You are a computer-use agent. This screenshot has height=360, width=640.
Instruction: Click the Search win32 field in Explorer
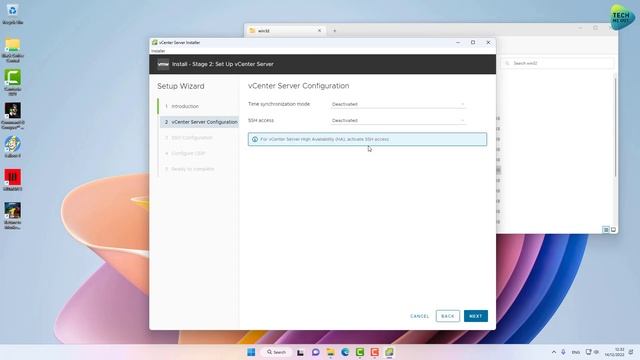tap(558, 63)
